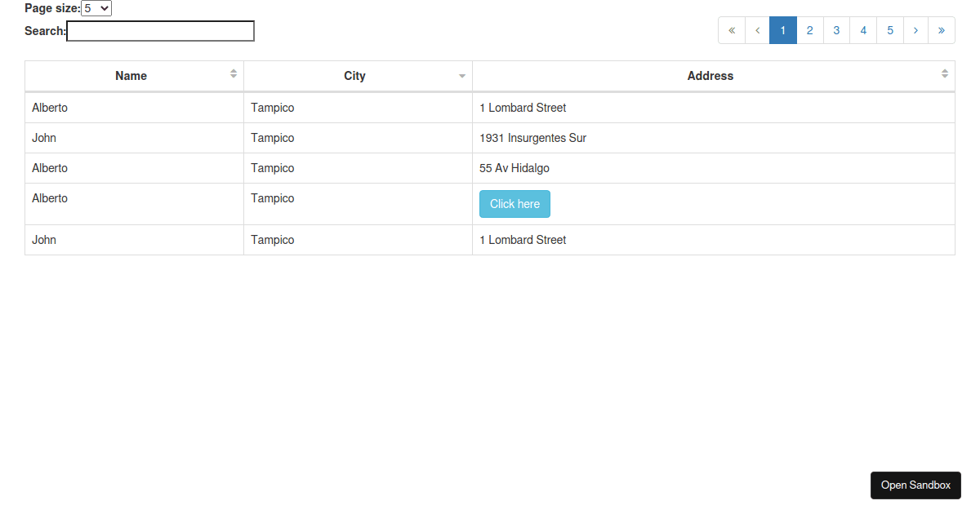Viewport: 980px width, 514px height.
Task: Click the Address column header
Action: pyautogui.click(x=710, y=75)
